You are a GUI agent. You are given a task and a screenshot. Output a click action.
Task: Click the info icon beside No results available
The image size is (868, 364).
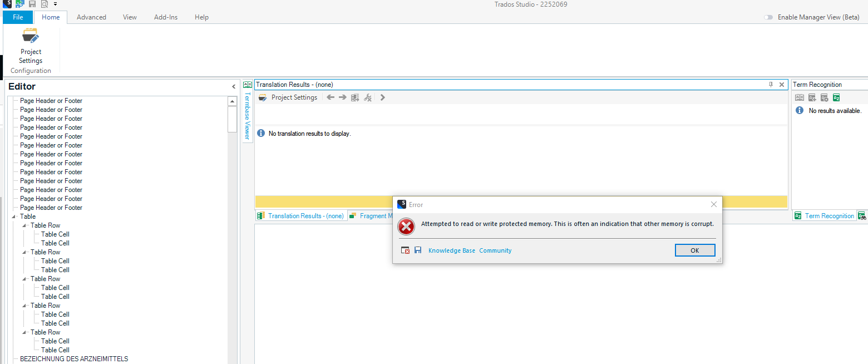pyautogui.click(x=800, y=110)
